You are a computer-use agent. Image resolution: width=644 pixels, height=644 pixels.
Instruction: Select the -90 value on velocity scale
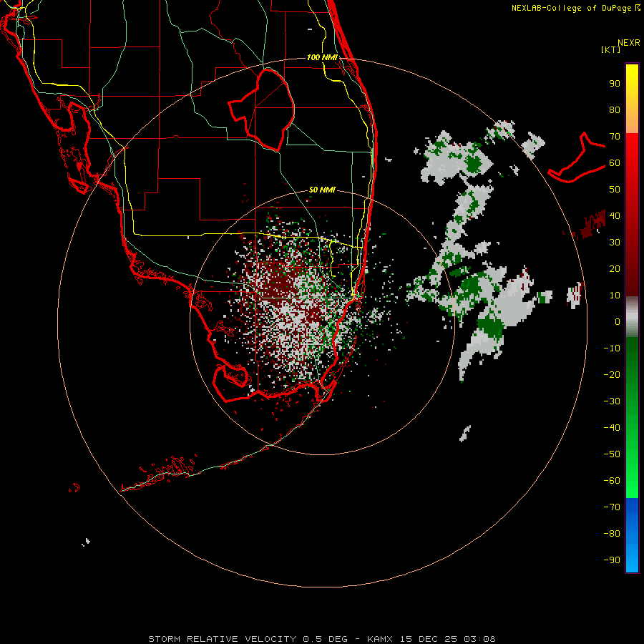point(612,560)
